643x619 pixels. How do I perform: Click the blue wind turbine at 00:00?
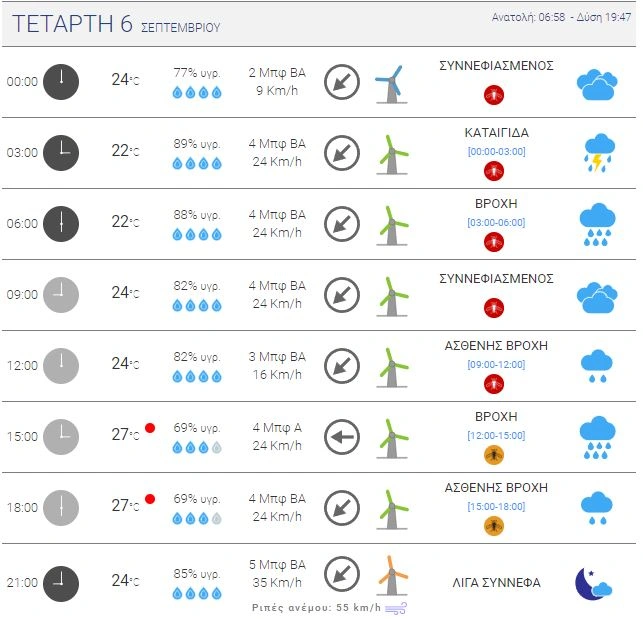(x=390, y=82)
